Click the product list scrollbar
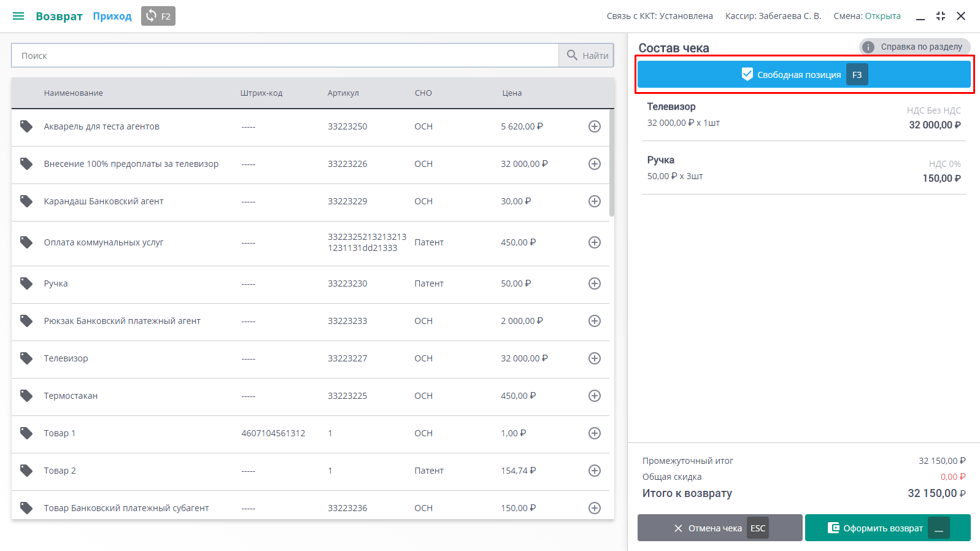The image size is (980, 551). click(611, 163)
